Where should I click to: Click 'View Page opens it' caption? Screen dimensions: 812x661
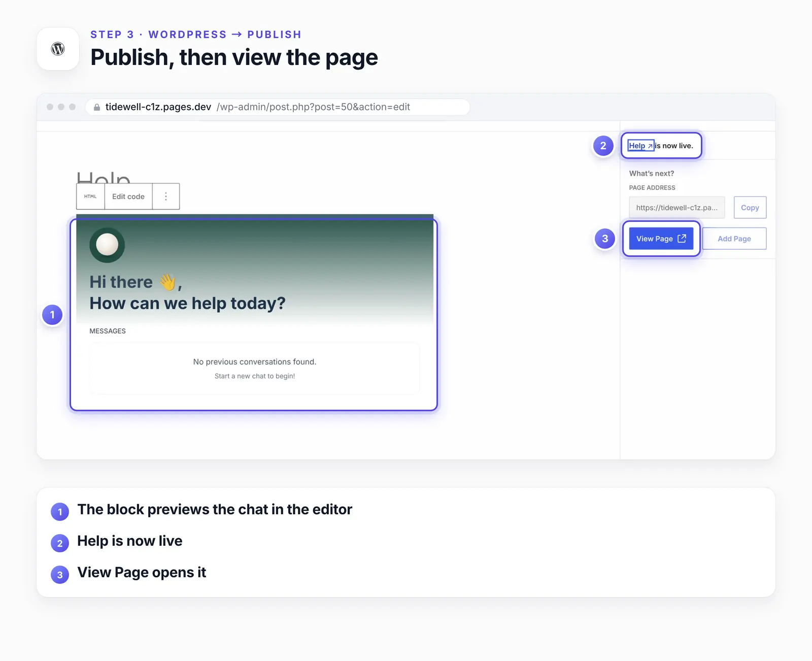142,573
